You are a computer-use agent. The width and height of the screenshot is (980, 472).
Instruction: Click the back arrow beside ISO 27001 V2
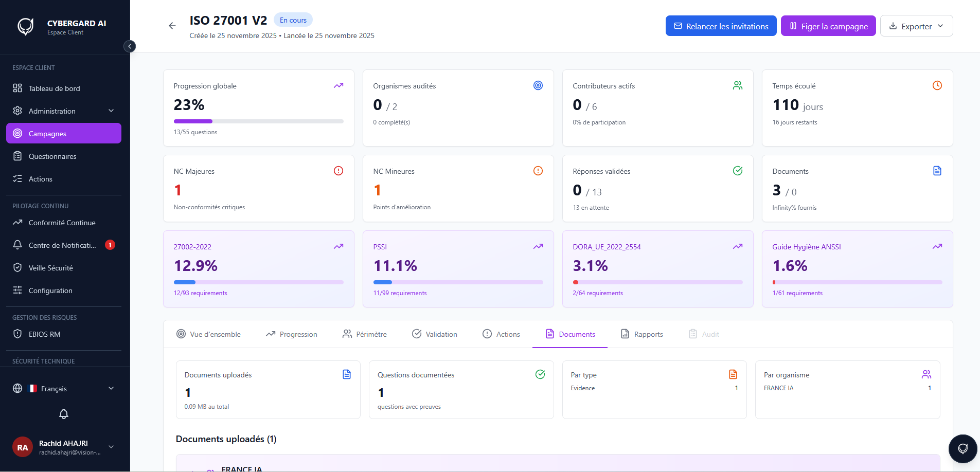(172, 26)
